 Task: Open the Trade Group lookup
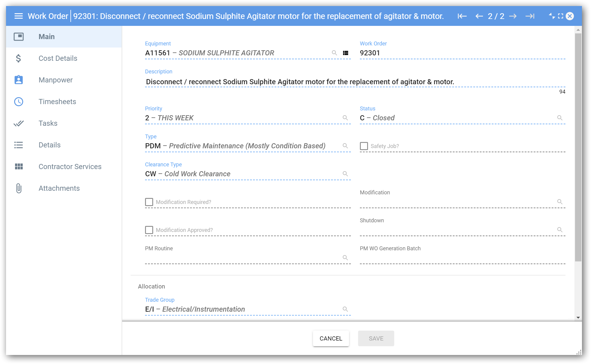[x=345, y=309]
